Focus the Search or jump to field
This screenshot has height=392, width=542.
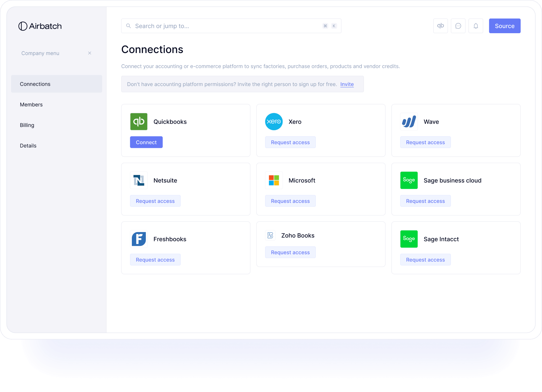point(231,26)
